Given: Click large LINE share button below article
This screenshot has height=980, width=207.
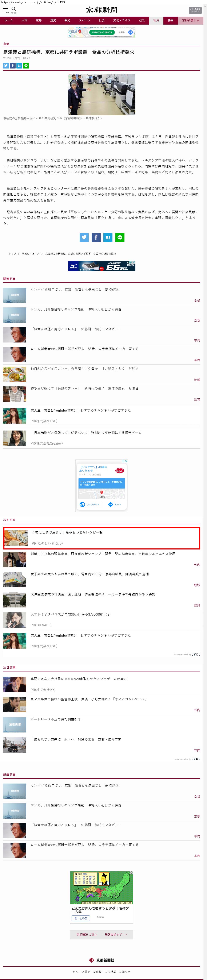Looking at the screenshot, I should [x=120, y=237].
